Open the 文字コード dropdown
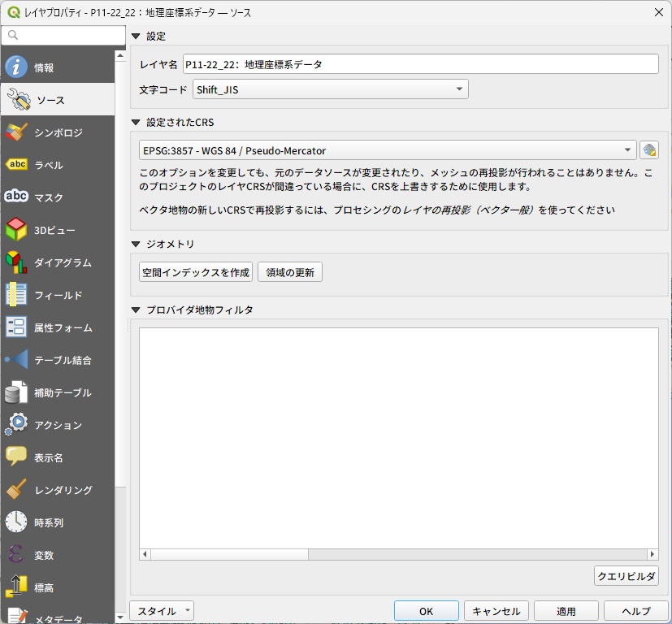The height and width of the screenshot is (624, 672). (459, 89)
